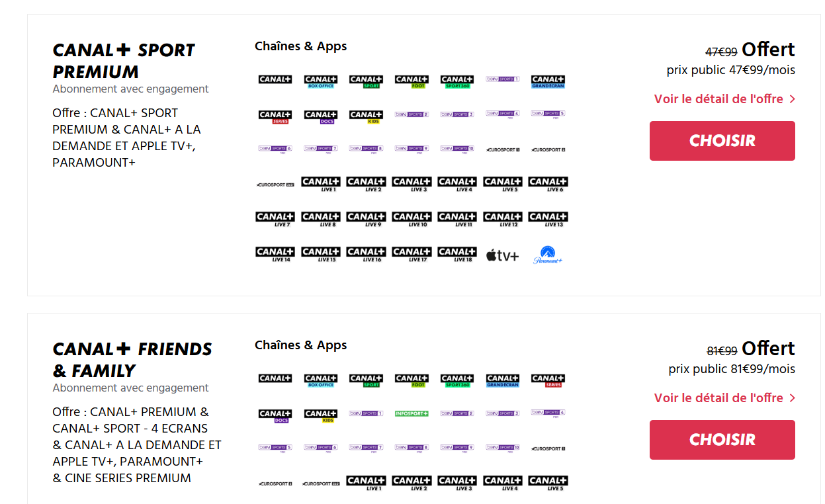This screenshot has height=504, width=825.
Task: Click the Infosport+ green channel logo
Action: coord(412,413)
